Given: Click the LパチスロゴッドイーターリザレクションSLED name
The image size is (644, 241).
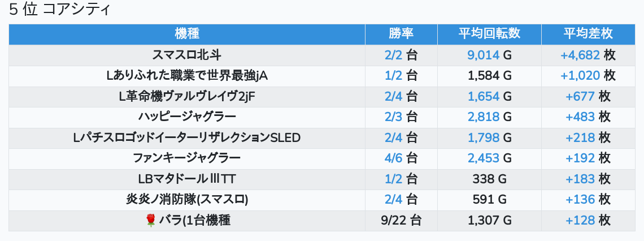Looking at the screenshot, I should click(x=187, y=137).
